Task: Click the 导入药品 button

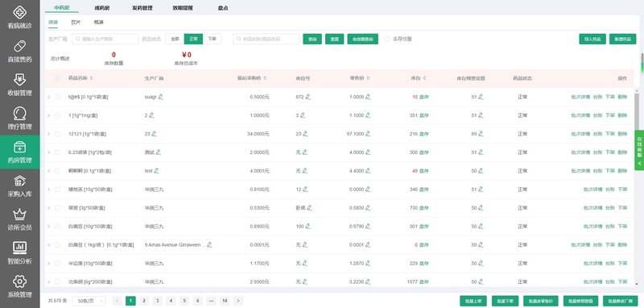Action: [x=592, y=39]
